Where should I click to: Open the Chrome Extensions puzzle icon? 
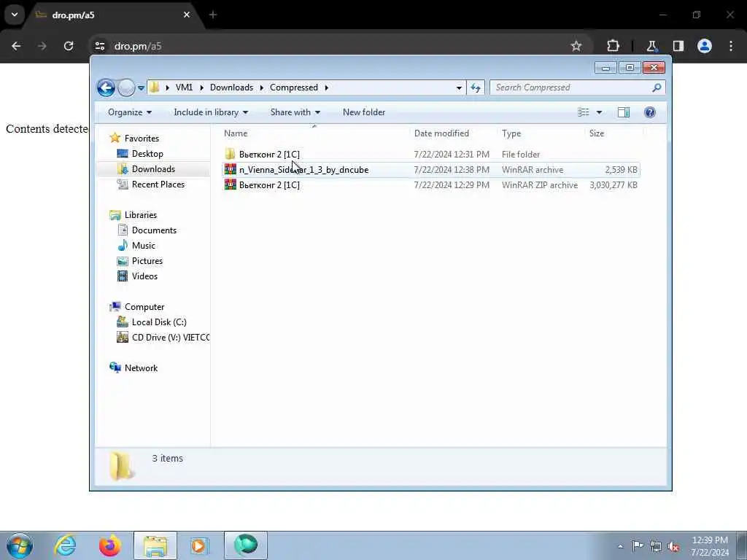613,46
